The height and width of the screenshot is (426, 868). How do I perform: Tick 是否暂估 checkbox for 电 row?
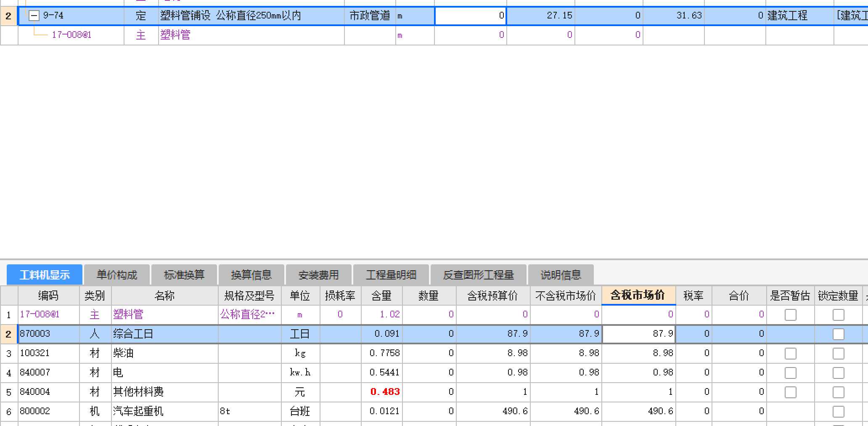pyautogui.click(x=791, y=373)
